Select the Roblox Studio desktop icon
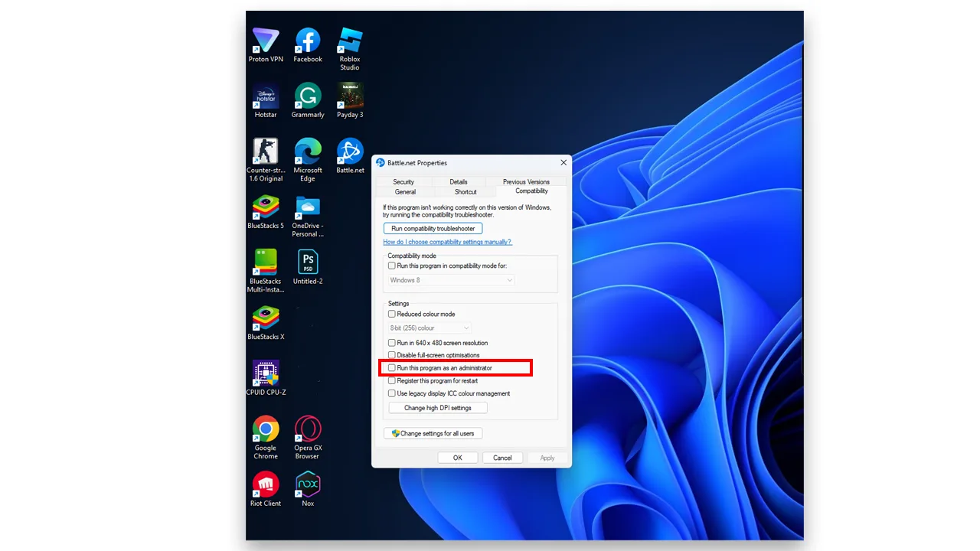The image size is (980, 551). point(350,49)
